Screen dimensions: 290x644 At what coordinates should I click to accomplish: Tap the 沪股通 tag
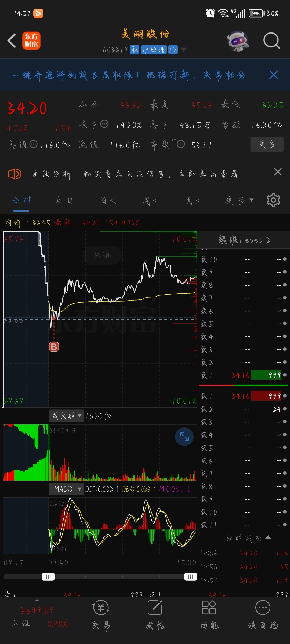[x=154, y=50]
